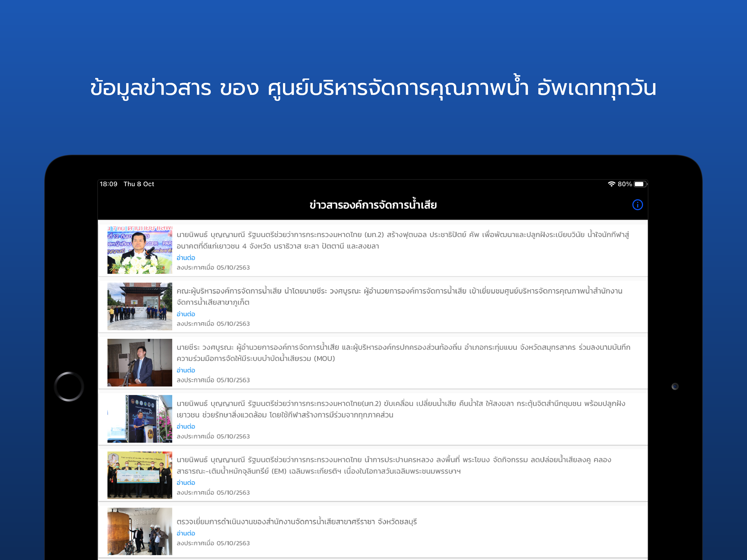Select headline about เปลี่ยนน้ำเสีย คืนน้ำใส
Screen dimensions: 747x560
pos(401,409)
